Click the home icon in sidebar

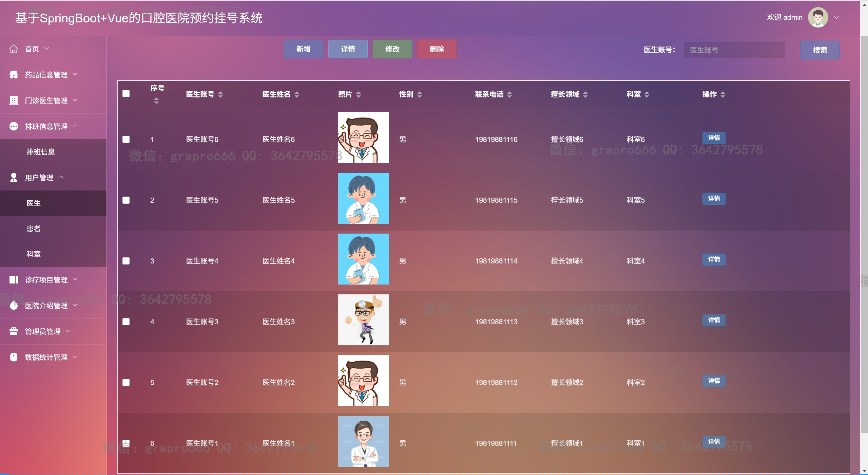point(14,49)
